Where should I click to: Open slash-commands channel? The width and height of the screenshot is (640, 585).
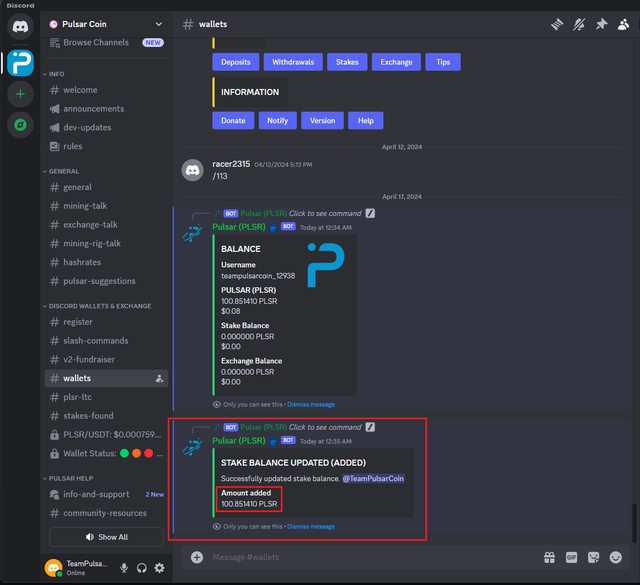[x=106, y=340]
